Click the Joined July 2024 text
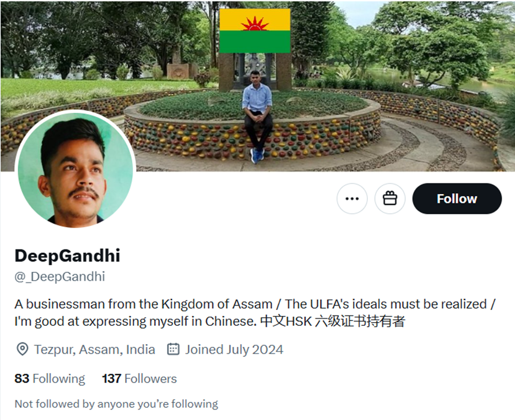Image resolution: width=515 pixels, height=420 pixels. (x=234, y=350)
